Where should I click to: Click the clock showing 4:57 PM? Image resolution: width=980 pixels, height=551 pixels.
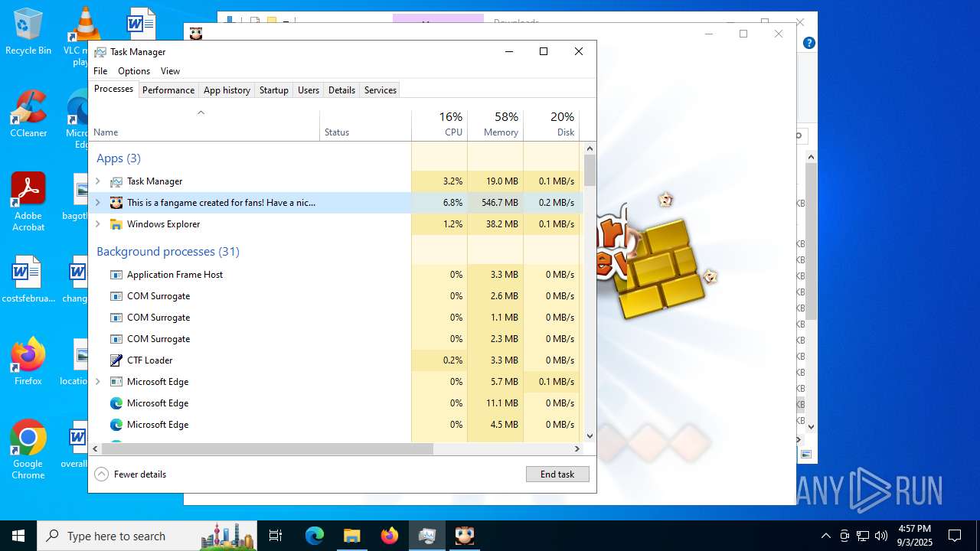(x=914, y=536)
